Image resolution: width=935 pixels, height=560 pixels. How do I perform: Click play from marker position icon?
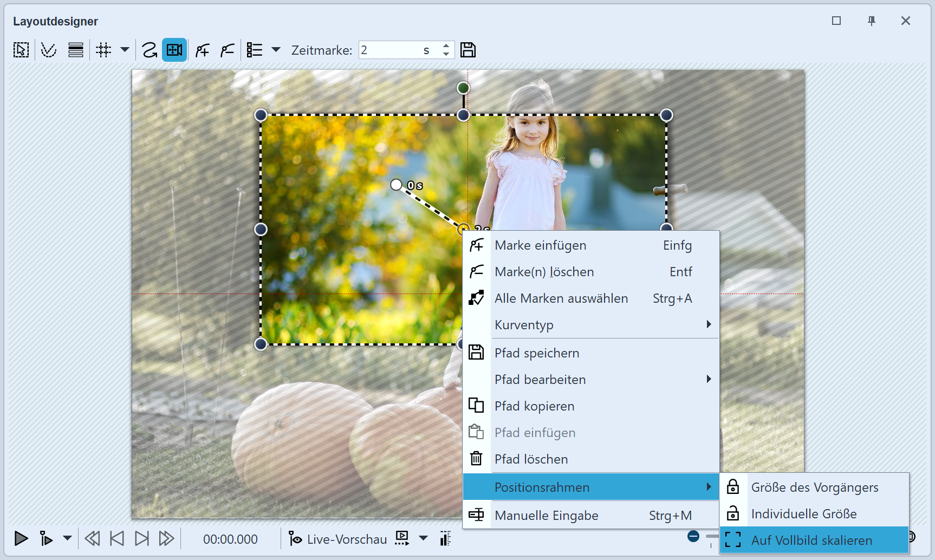tap(46, 539)
